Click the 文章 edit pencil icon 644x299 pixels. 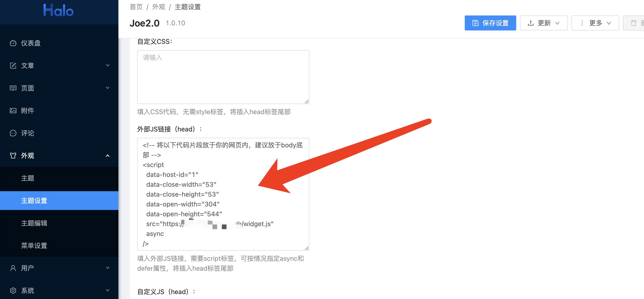[x=13, y=66]
